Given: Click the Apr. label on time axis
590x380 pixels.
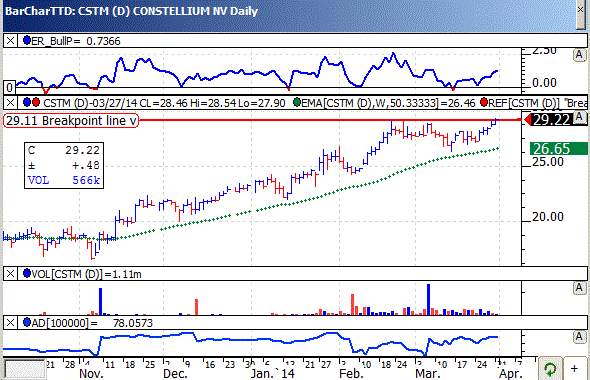Looking at the screenshot, I should click(x=511, y=374).
